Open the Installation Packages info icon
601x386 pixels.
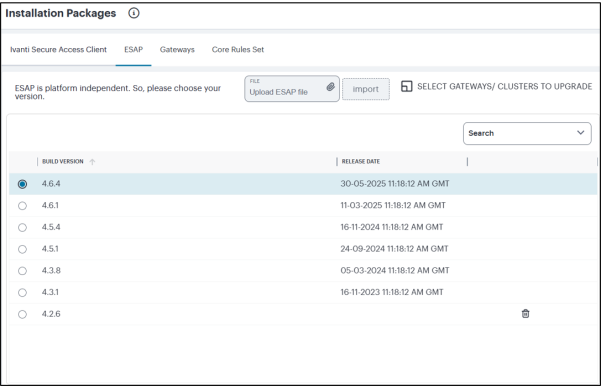click(x=134, y=13)
